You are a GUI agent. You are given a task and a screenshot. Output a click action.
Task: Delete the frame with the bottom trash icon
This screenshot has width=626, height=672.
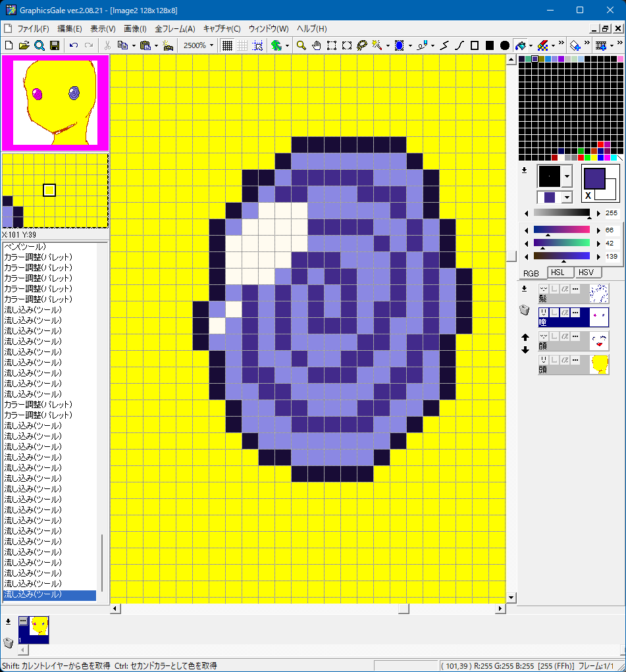[8, 642]
